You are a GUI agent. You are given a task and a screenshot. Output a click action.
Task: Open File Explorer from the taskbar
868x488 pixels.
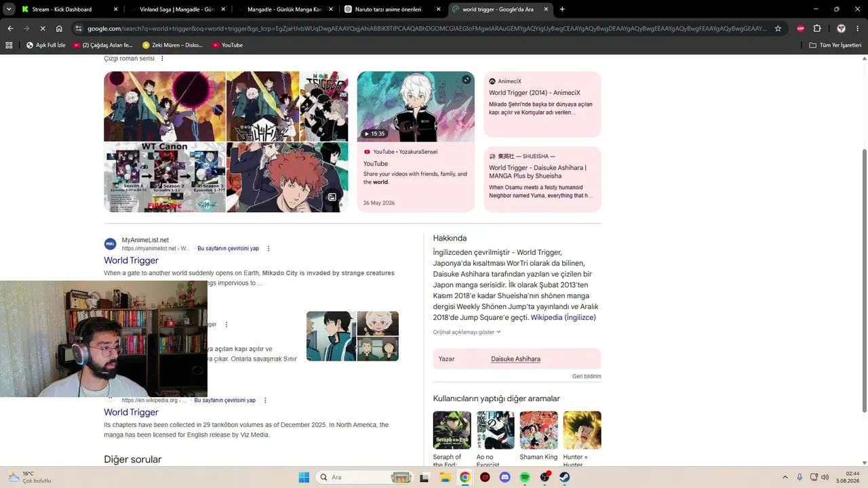click(445, 477)
